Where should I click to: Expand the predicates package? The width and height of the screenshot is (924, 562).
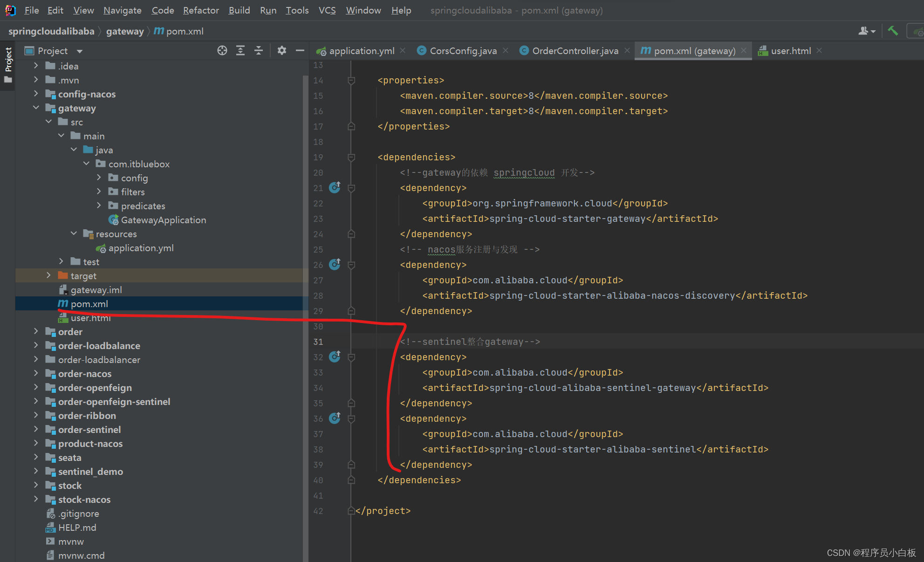[x=99, y=206]
